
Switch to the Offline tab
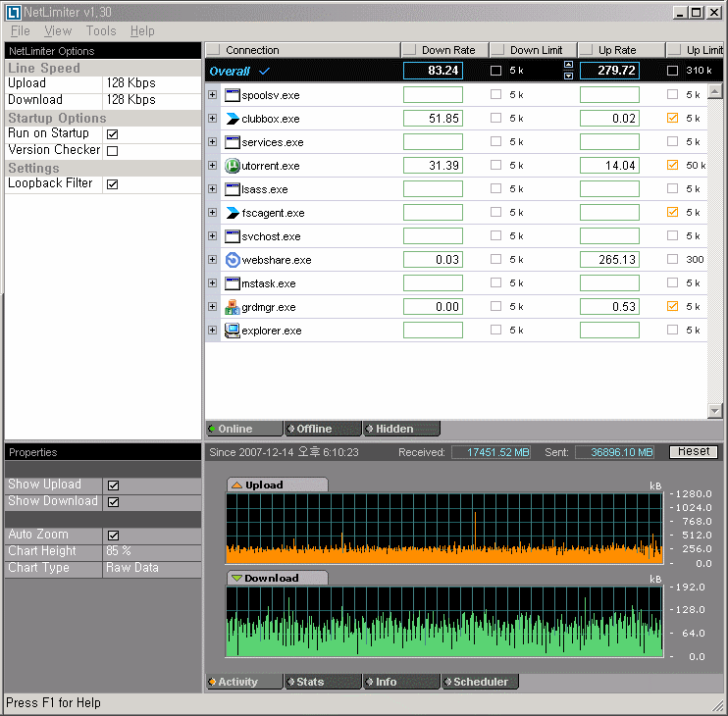coord(323,429)
